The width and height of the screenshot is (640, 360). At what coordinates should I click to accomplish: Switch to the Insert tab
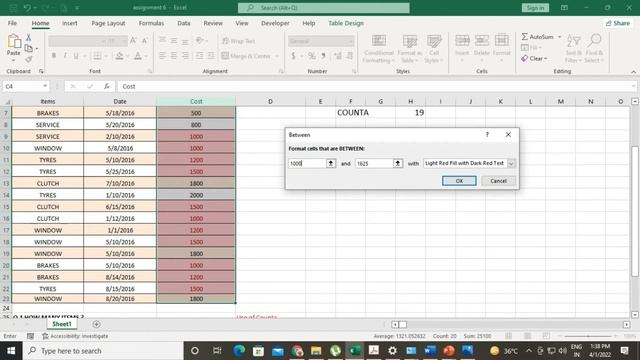(x=69, y=23)
